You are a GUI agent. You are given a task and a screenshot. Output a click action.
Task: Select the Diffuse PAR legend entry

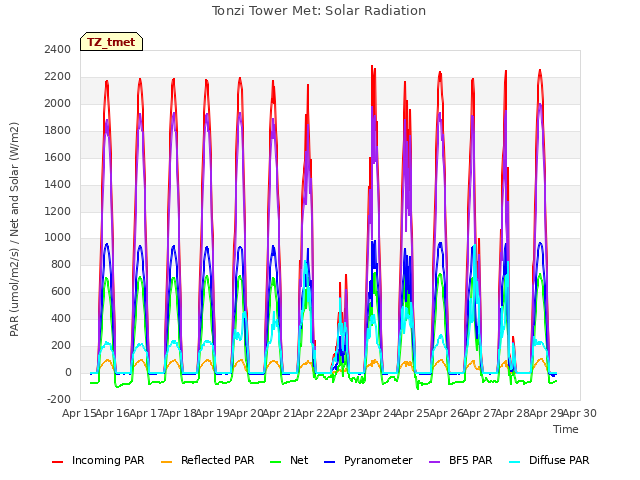click(x=549, y=460)
